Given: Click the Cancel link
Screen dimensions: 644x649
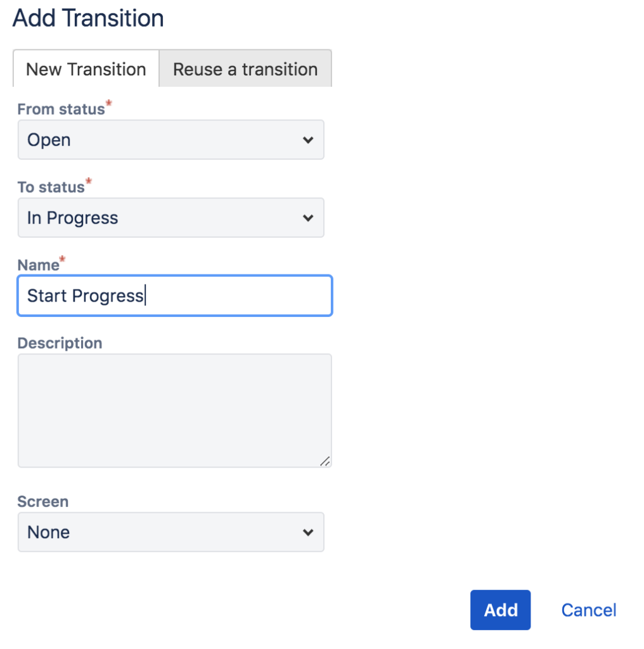Looking at the screenshot, I should point(588,609).
